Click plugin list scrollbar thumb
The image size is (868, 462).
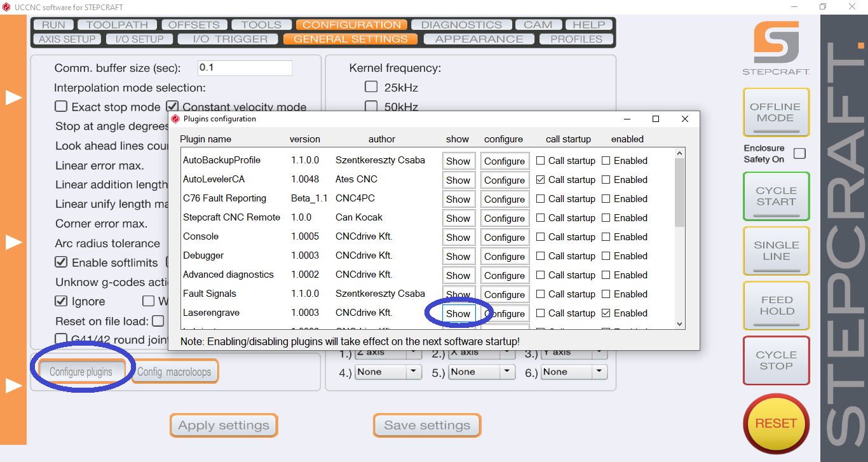(x=680, y=193)
